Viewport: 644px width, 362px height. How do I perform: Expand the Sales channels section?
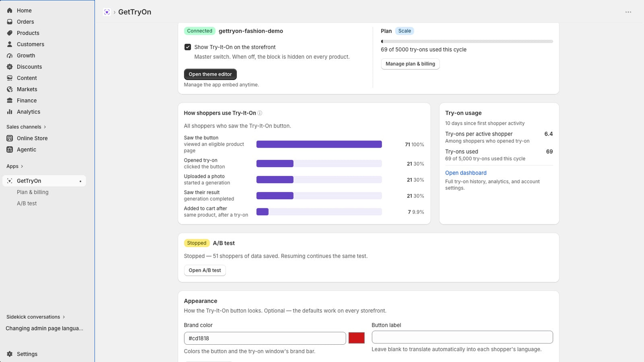tap(26, 127)
